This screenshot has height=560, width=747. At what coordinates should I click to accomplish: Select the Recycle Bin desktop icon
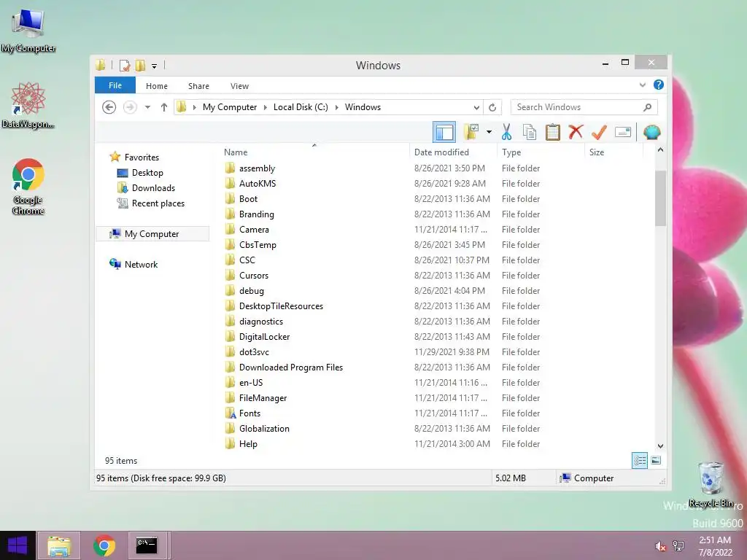(711, 485)
